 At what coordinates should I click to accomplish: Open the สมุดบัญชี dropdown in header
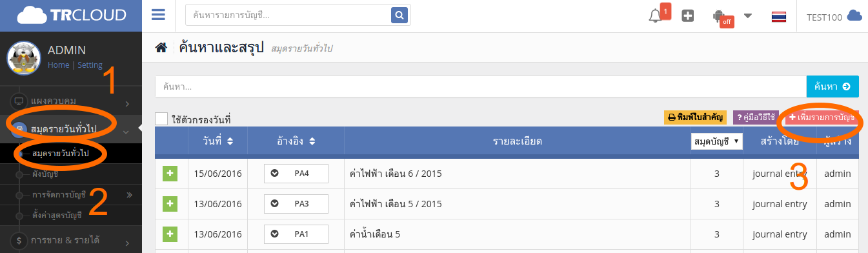[x=716, y=141]
